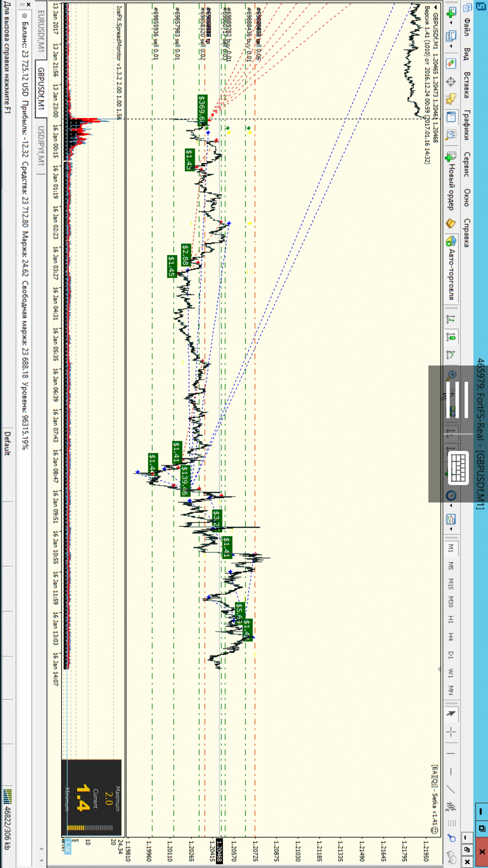Close the terminal panel with its x

29,4
